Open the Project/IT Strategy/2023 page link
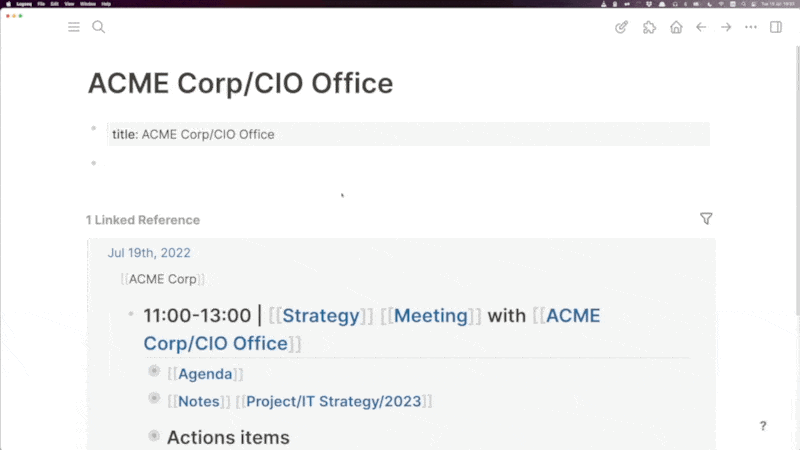 tap(334, 402)
